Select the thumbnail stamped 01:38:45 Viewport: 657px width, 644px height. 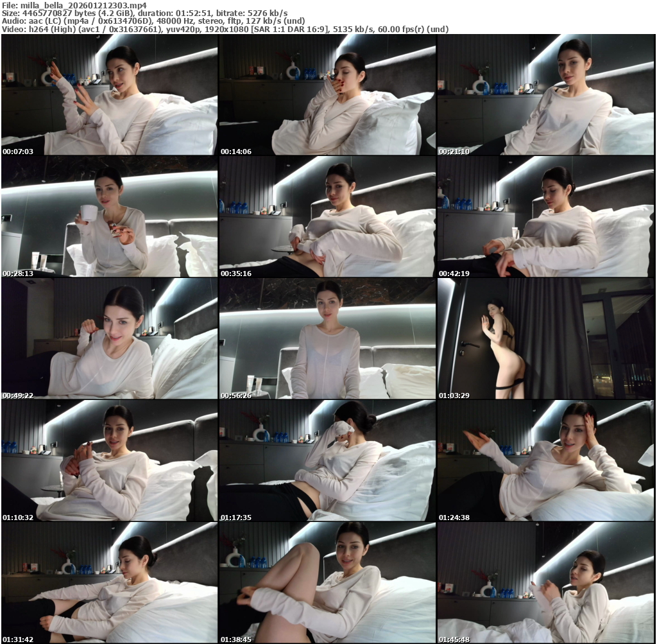(327, 582)
